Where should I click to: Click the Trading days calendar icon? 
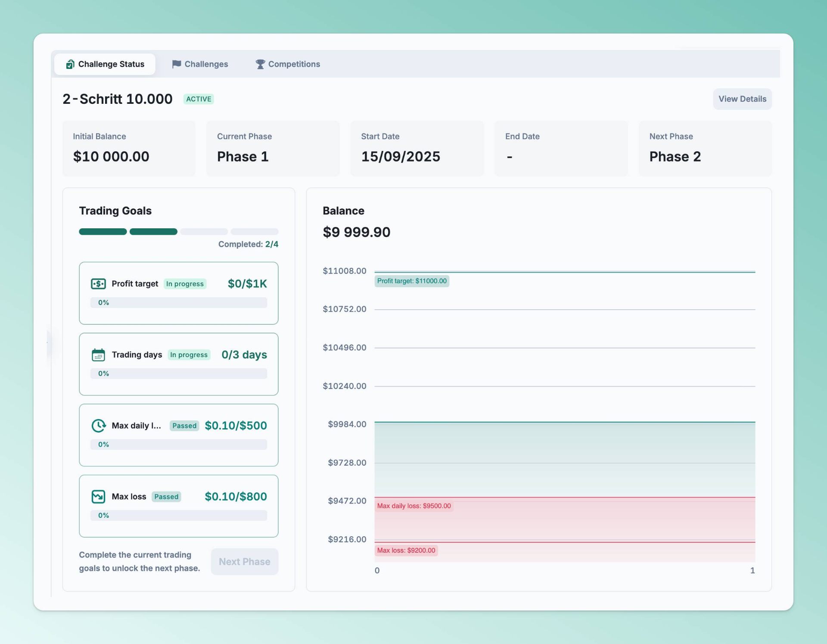[x=98, y=355]
